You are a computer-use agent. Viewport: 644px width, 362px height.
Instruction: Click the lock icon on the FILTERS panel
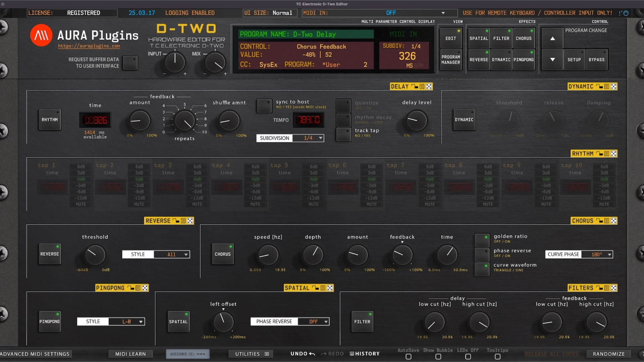tap(600, 288)
